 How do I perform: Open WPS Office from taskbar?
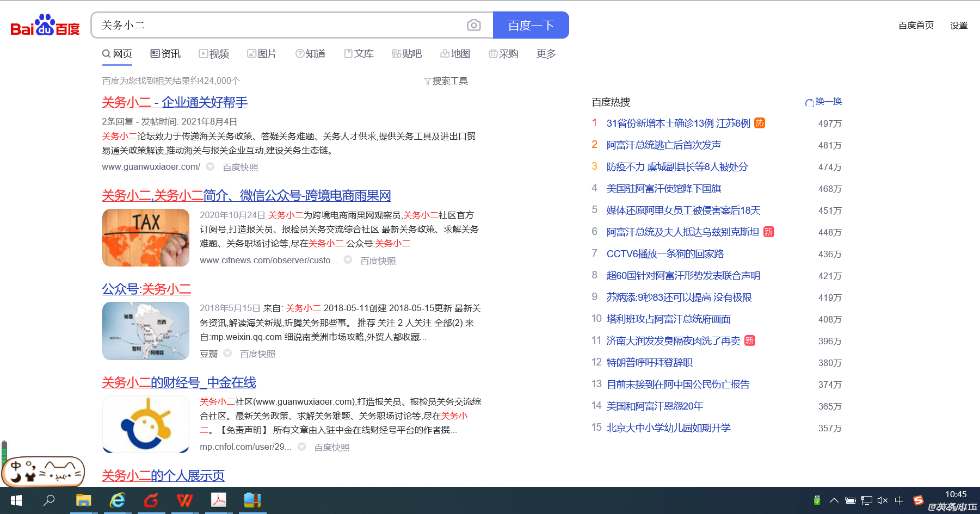click(x=185, y=500)
